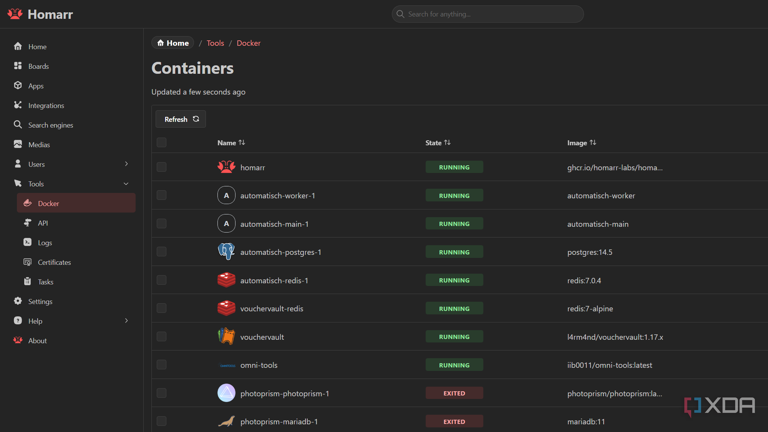
Task: Click the homarr container lobster icon
Action: coord(226,167)
